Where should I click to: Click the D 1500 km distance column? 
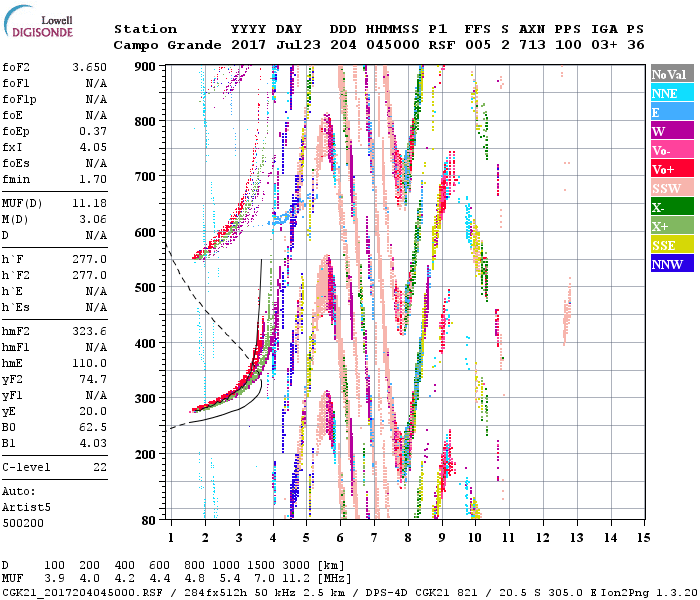pos(261,565)
